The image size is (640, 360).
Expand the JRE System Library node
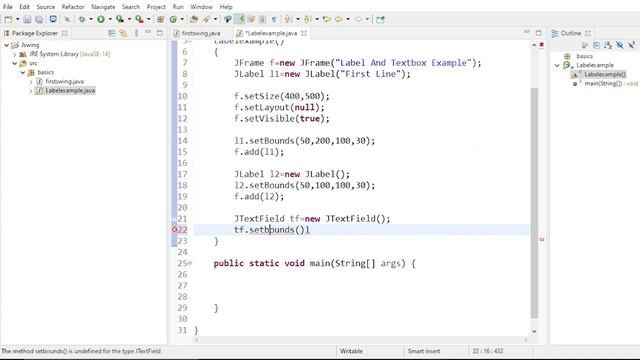point(15,54)
